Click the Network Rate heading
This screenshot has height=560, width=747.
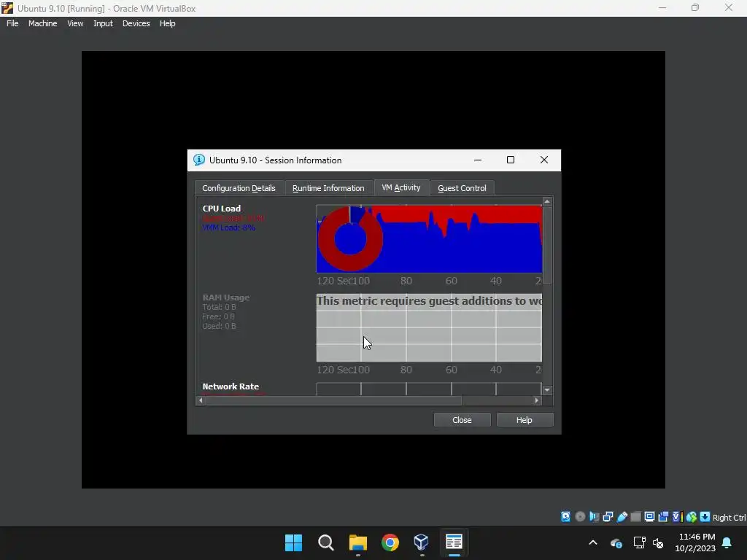[x=231, y=386]
